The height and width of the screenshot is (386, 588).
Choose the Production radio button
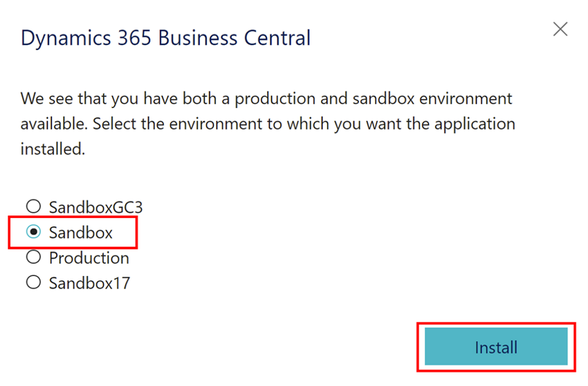33,257
